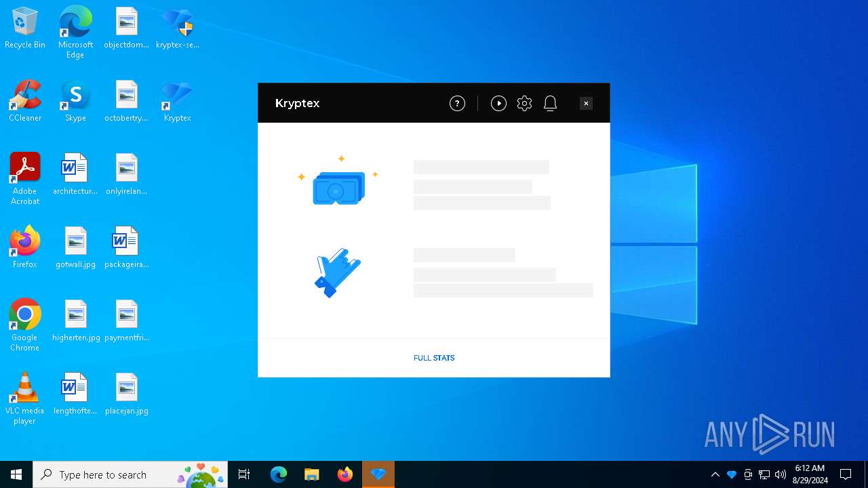This screenshot has width=868, height=488.
Task: Open the Adobe Acrobat desktop shortcut
Action: tap(25, 179)
